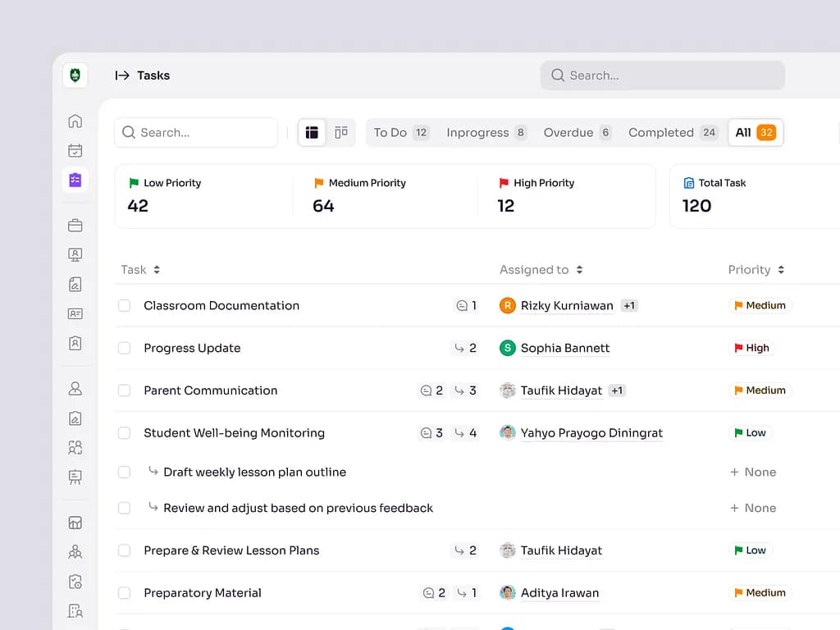Switch to the Completed tab
The width and height of the screenshot is (840, 630).
[x=673, y=132]
